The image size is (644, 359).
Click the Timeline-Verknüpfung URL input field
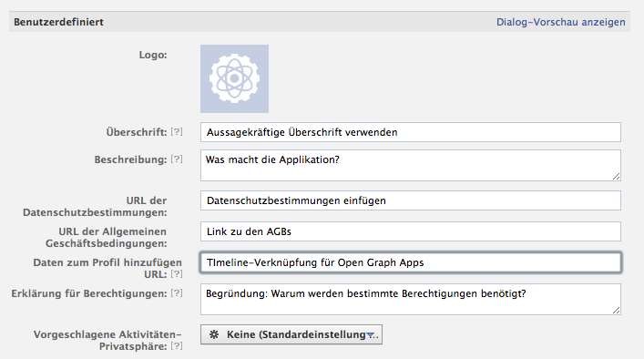(411, 262)
